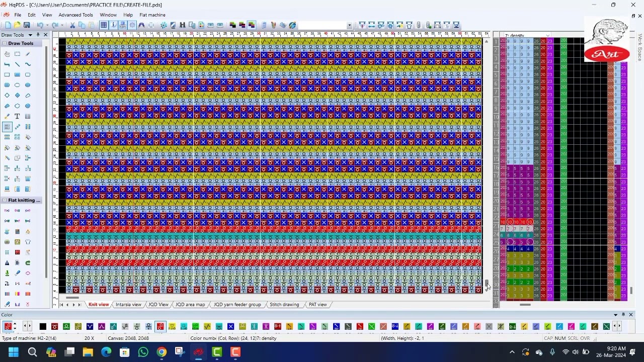Click the Windows Start button
The image size is (644, 362).
(x=14, y=352)
